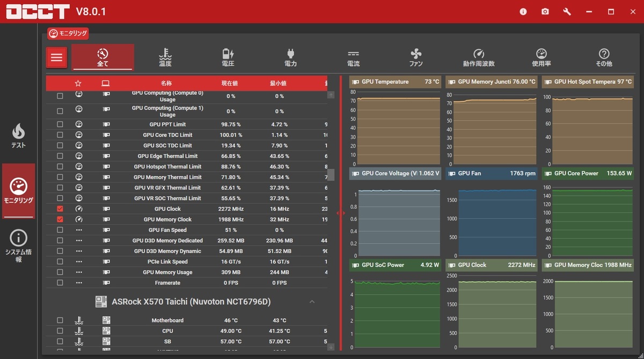Open the info icon in the title bar
This screenshot has width=644, height=359.
point(523,12)
